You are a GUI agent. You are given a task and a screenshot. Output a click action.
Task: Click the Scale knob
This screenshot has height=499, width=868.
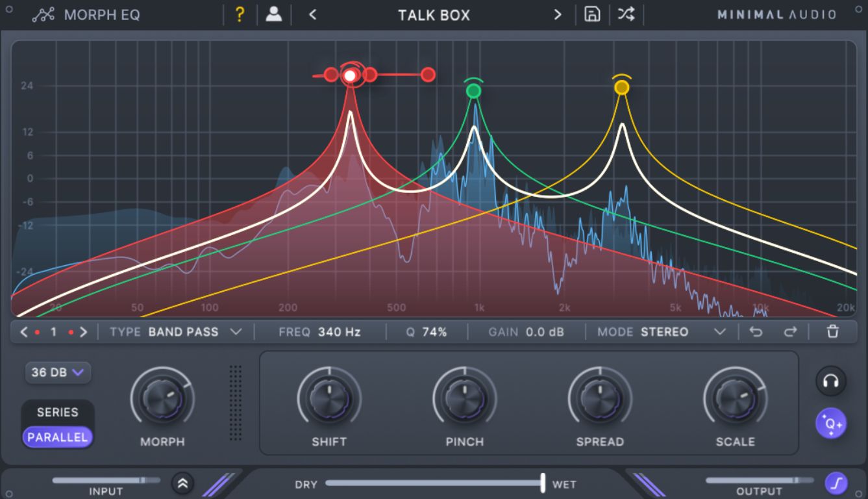(x=736, y=398)
